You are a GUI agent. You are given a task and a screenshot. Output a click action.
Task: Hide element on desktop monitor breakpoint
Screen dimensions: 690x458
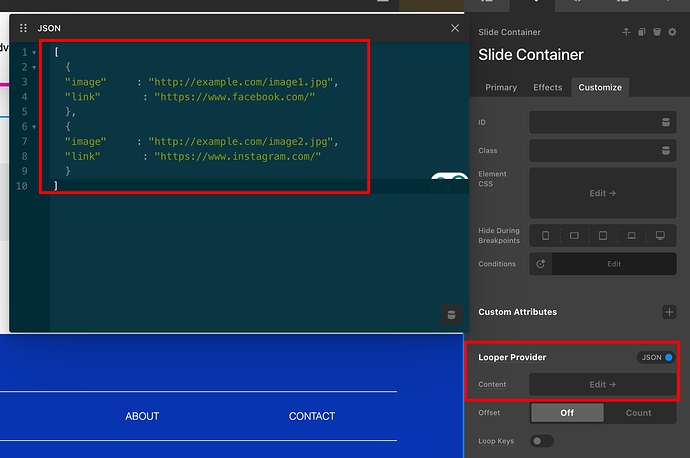pyautogui.click(x=660, y=236)
